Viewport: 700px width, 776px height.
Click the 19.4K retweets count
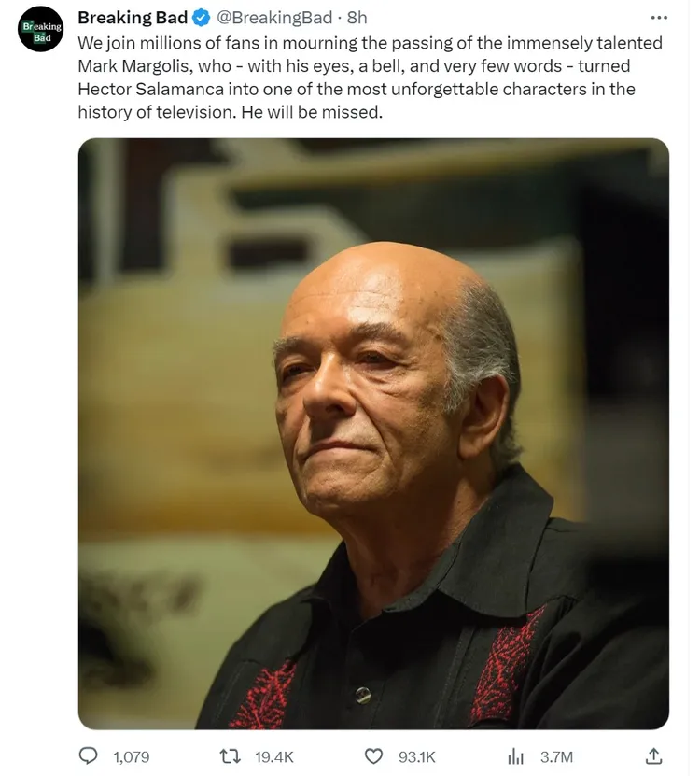click(274, 756)
